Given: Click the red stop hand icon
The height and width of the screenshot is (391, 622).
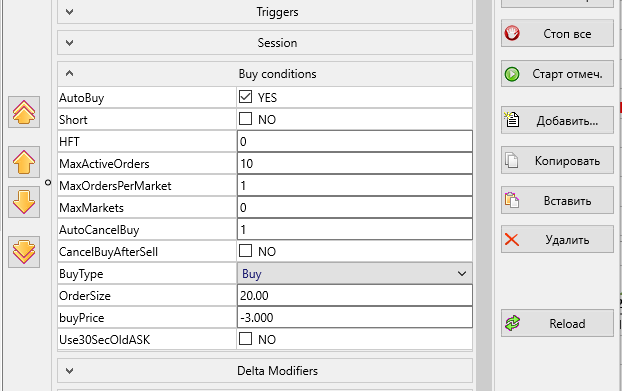Looking at the screenshot, I should pos(512,33).
